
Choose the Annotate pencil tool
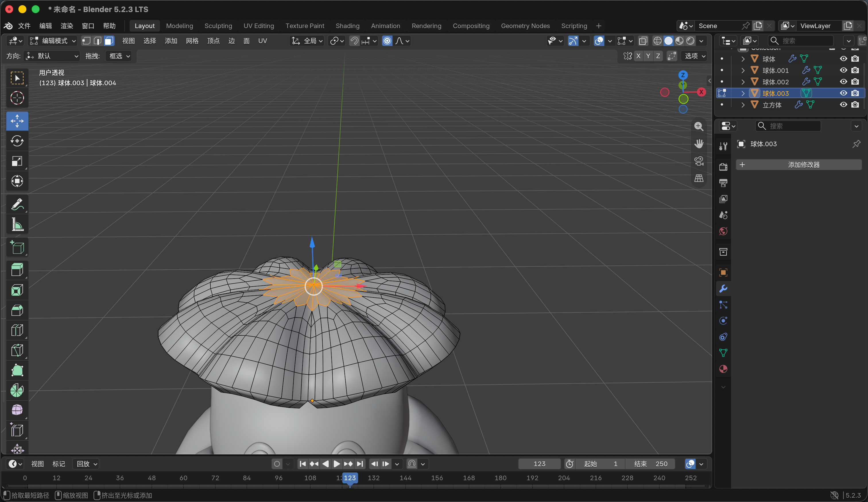click(17, 204)
